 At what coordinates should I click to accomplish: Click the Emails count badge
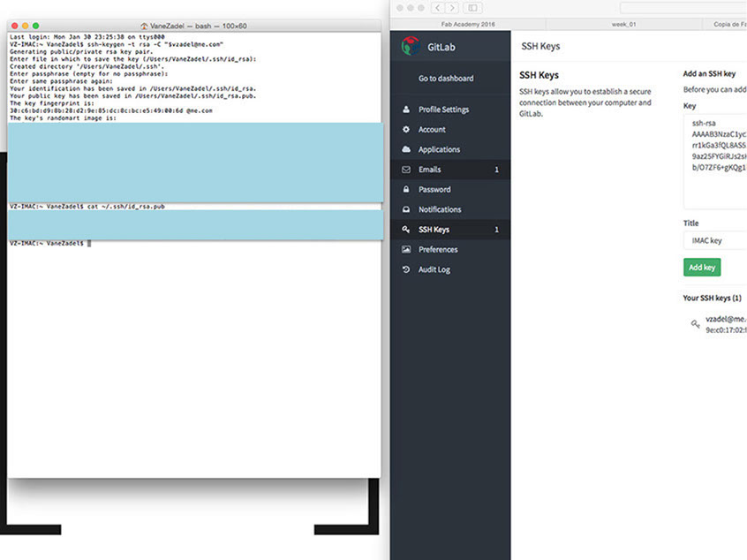point(496,170)
